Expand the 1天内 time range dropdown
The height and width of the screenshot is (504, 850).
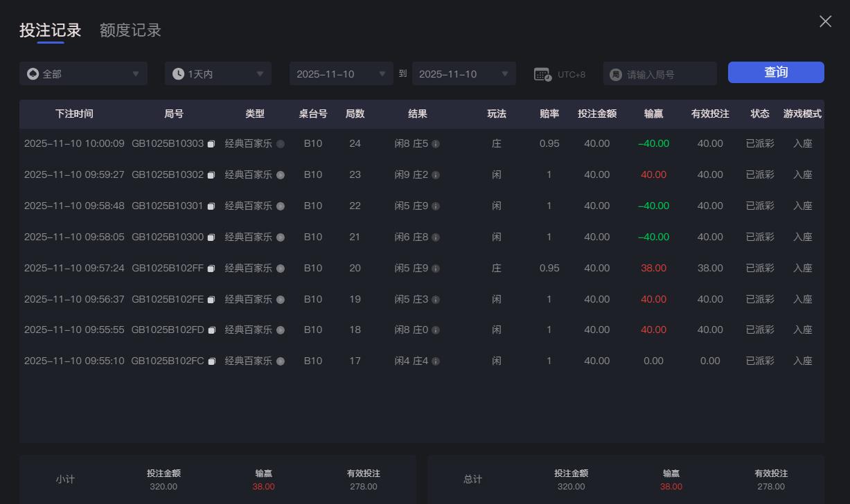point(218,73)
